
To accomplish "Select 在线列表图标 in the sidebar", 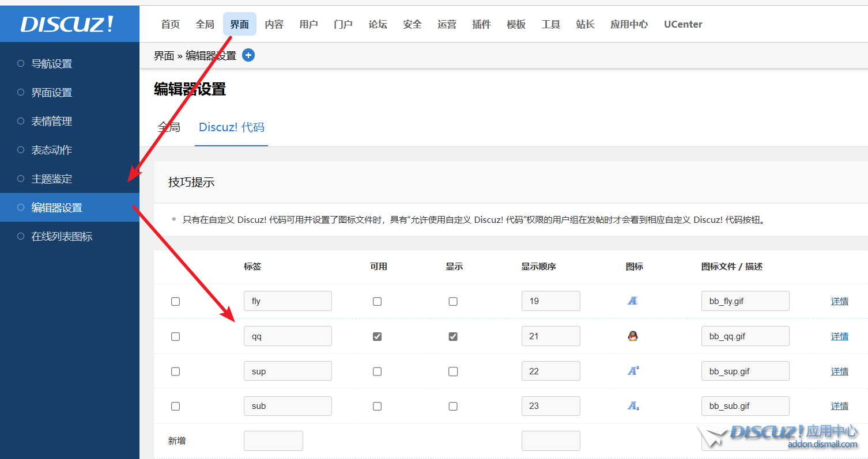I will (x=62, y=237).
